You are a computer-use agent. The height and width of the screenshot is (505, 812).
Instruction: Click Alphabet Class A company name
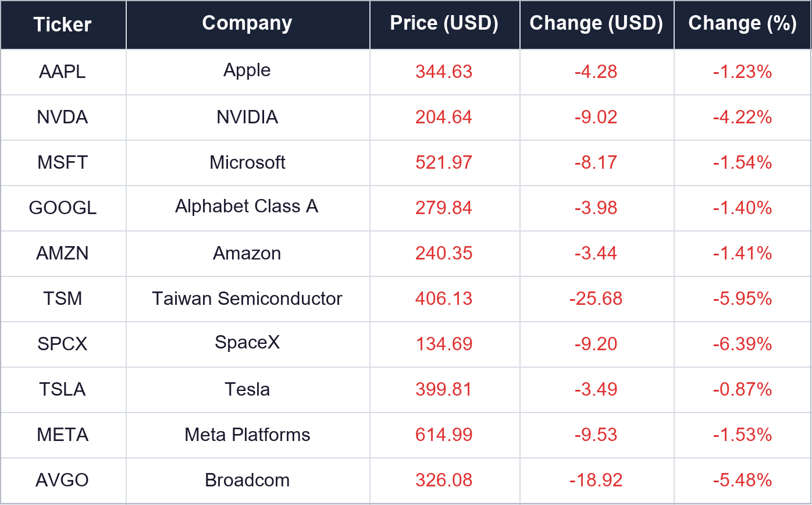tap(247, 206)
